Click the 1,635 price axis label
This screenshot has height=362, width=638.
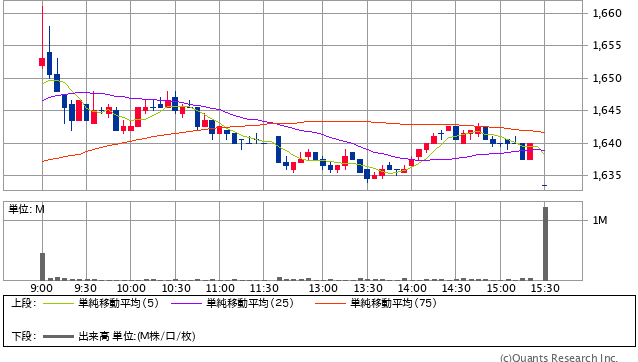tap(607, 175)
